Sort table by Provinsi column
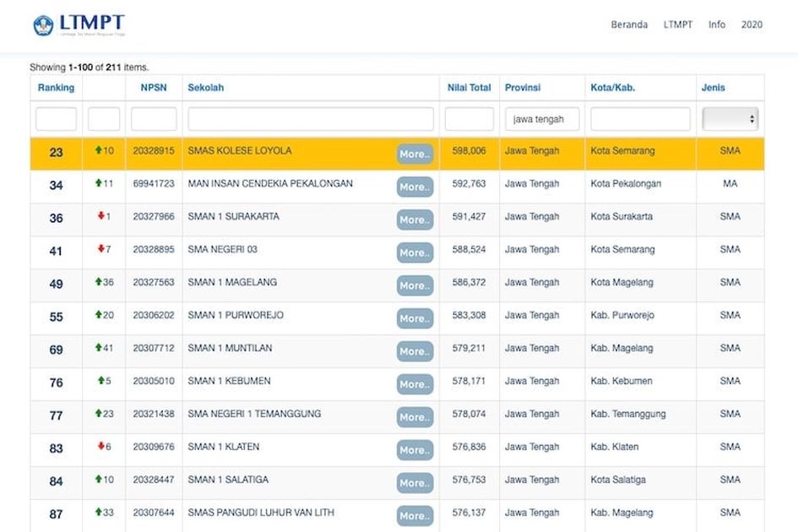This screenshot has height=532, width=798. coord(523,88)
